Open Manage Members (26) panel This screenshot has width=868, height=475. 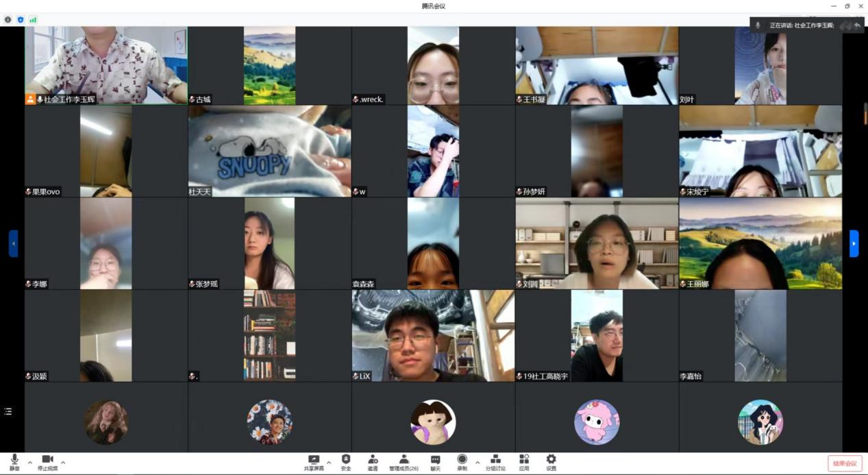click(x=404, y=461)
